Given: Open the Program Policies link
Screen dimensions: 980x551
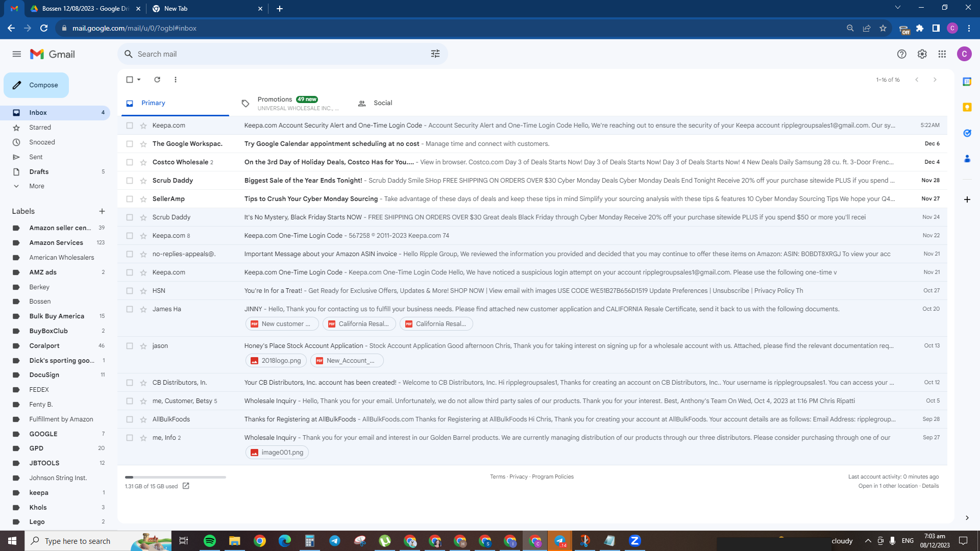Looking at the screenshot, I should (553, 477).
